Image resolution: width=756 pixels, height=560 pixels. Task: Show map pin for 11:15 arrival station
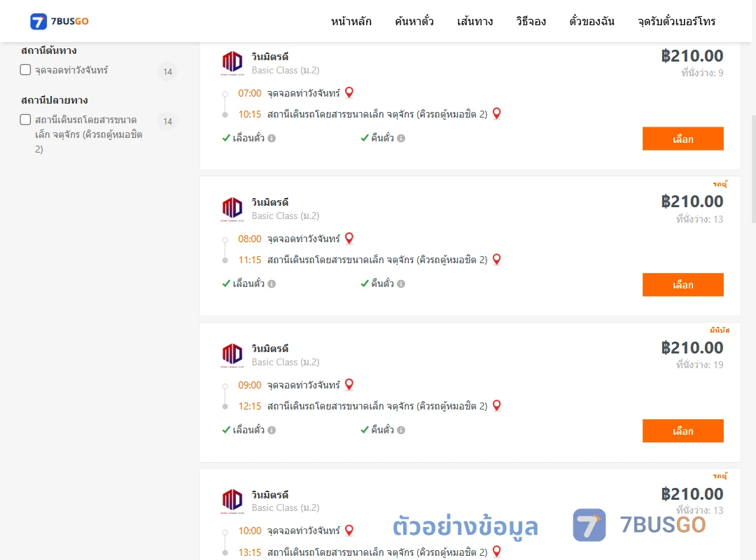[x=496, y=260]
